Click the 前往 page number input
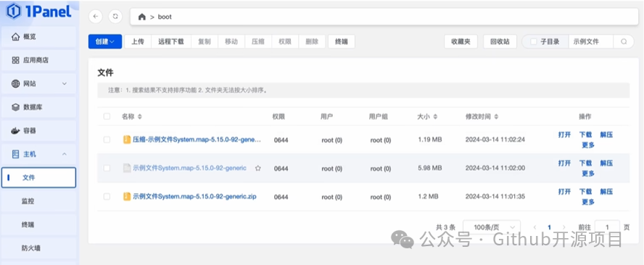This screenshot has height=265, width=644. click(x=607, y=227)
